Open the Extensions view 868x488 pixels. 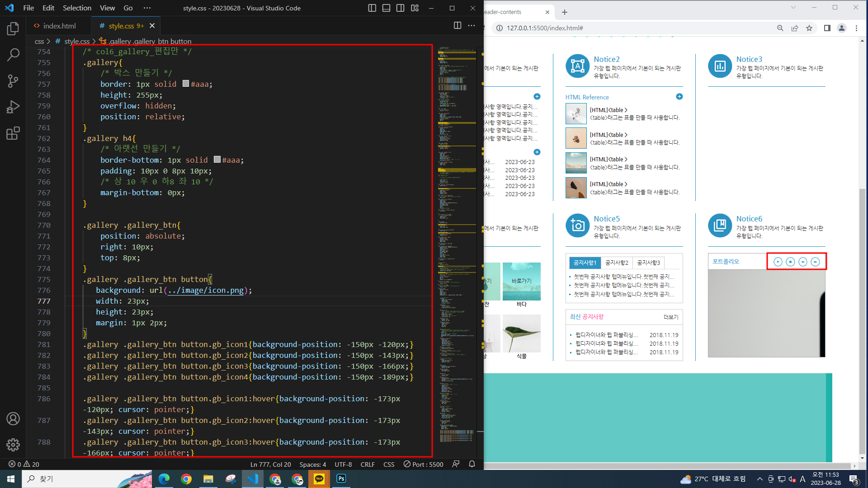tap(13, 133)
